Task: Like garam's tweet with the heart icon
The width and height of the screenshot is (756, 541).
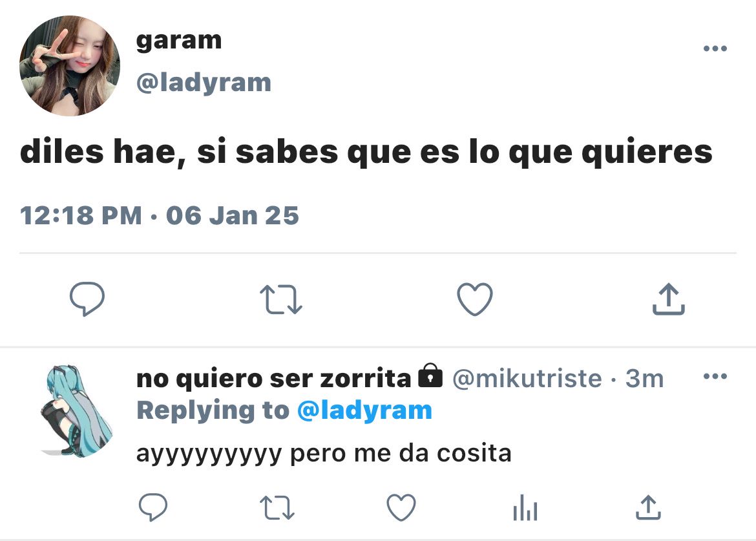Action: (475, 299)
